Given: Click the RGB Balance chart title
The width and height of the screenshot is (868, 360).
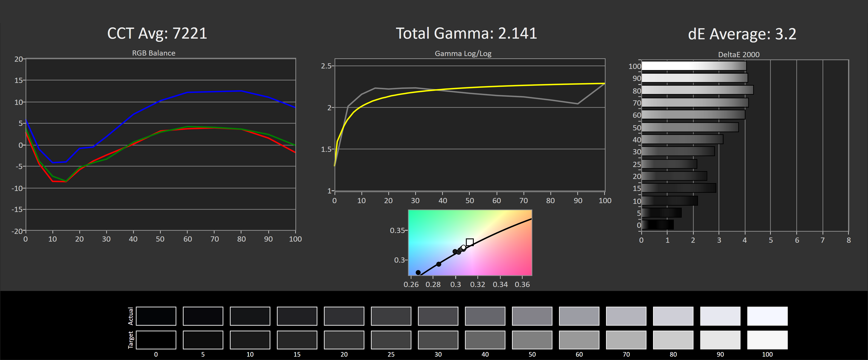Looking at the screenshot, I should 154,53.
